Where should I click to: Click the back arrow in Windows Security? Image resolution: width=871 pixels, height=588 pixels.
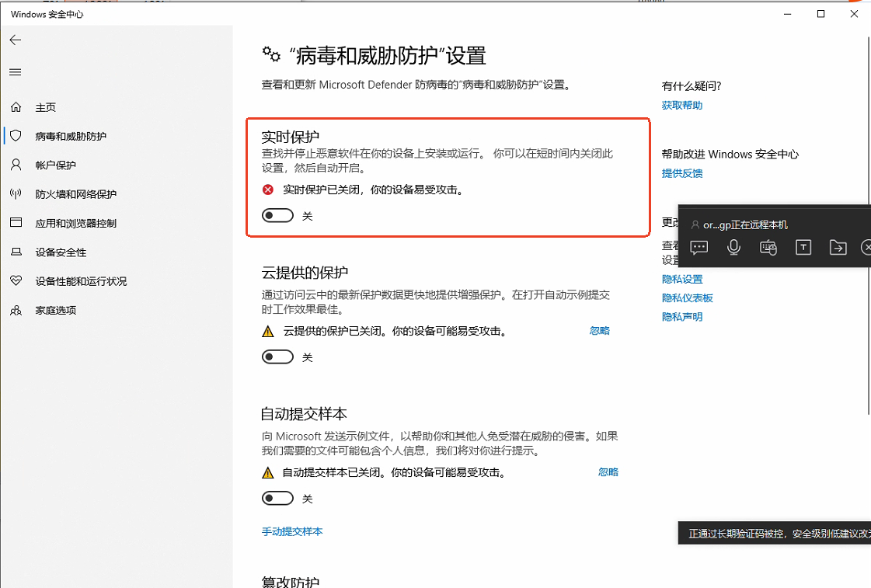tap(16, 40)
